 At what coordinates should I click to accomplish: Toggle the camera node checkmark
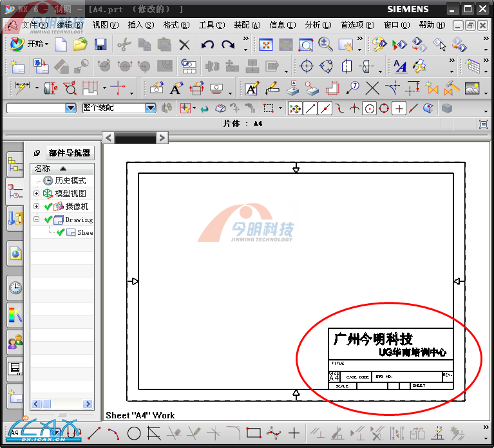(x=48, y=207)
